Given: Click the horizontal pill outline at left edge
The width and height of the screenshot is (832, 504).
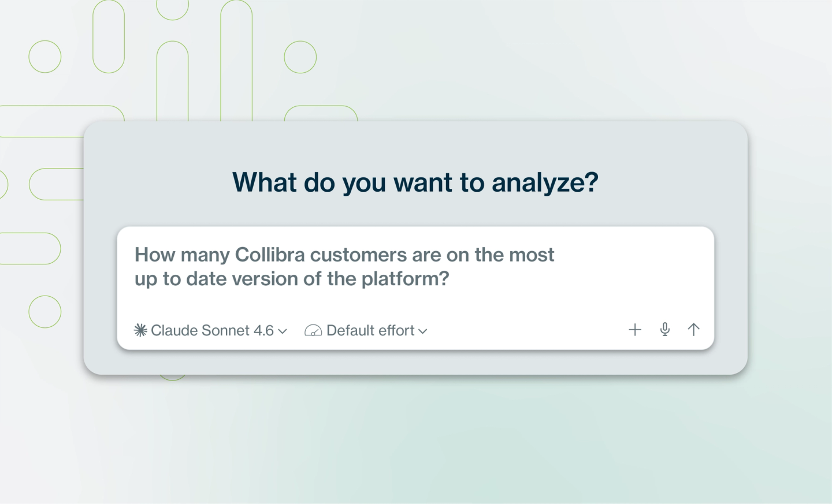Looking at the screenshot, I should pos(30,248).
